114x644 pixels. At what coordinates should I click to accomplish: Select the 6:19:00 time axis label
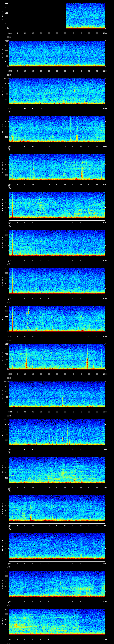point(9,412)
